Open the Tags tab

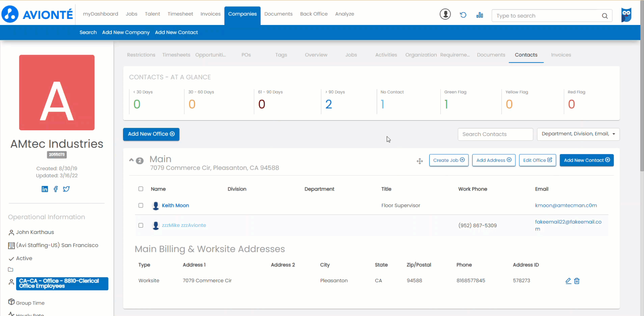click(281, 55)
